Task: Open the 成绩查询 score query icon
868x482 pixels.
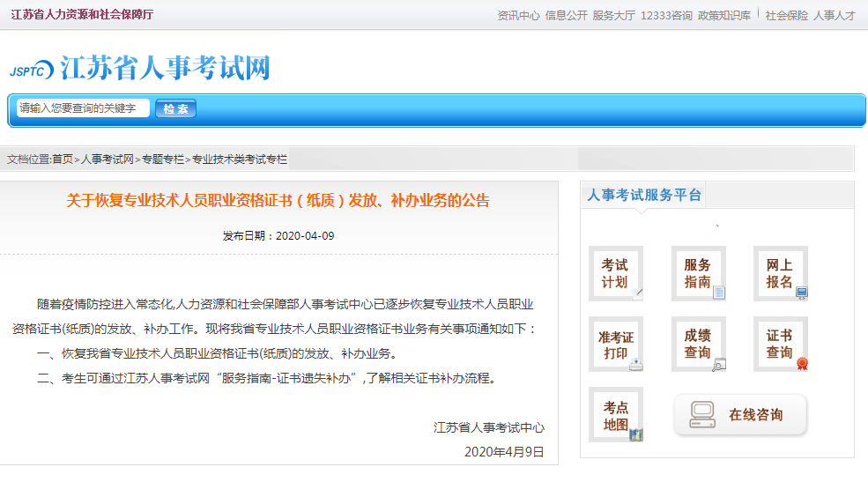Action: click(x=698, y=345)
